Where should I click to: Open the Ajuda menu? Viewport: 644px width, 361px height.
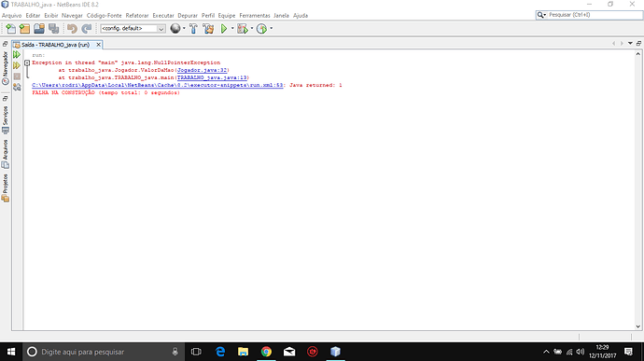click(x=301, y=15)
